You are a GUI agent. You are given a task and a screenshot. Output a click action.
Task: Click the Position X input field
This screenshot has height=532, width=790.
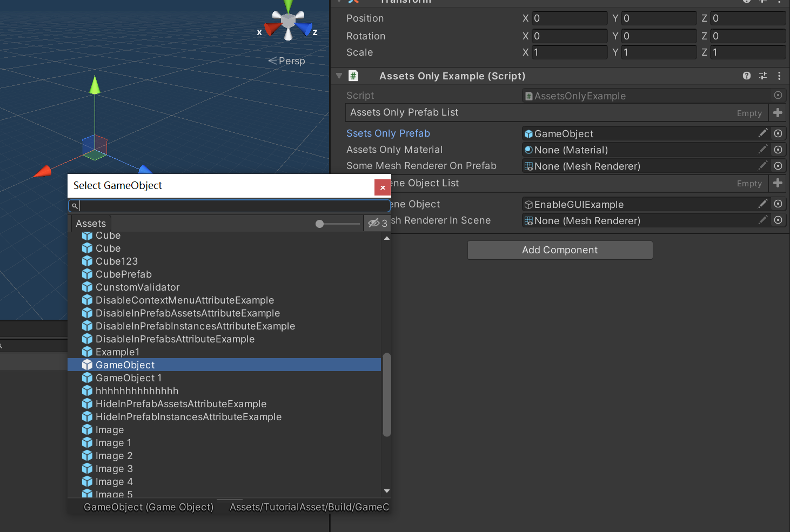[x=570, y=18]
